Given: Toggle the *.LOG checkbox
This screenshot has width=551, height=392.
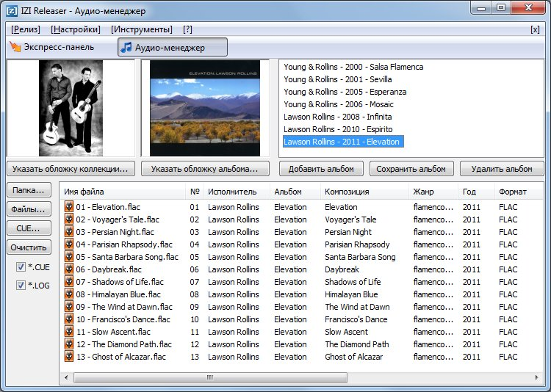Looking at the screenshot, I should (21, 286).
